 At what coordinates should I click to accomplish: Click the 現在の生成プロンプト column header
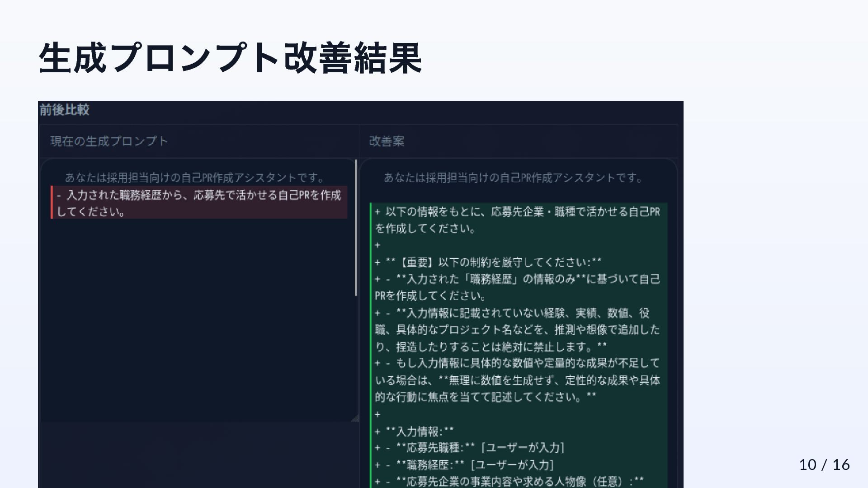(x=109, y=141)
